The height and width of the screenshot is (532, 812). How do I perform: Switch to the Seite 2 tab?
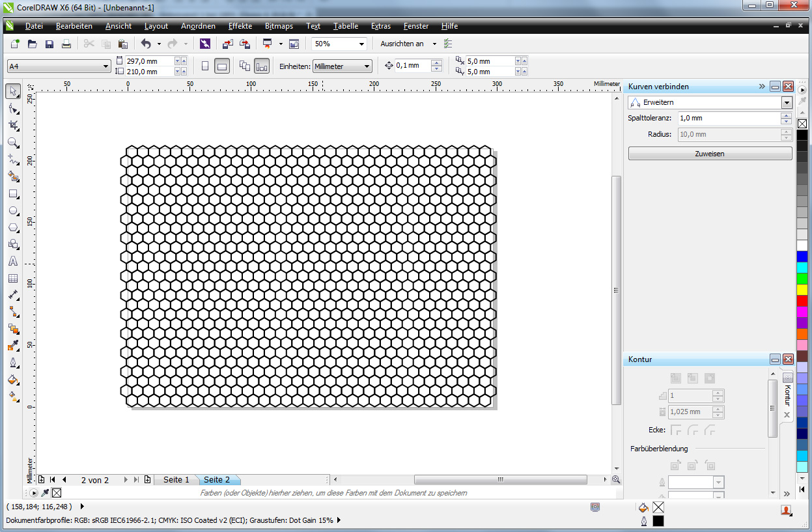(217, 480)
